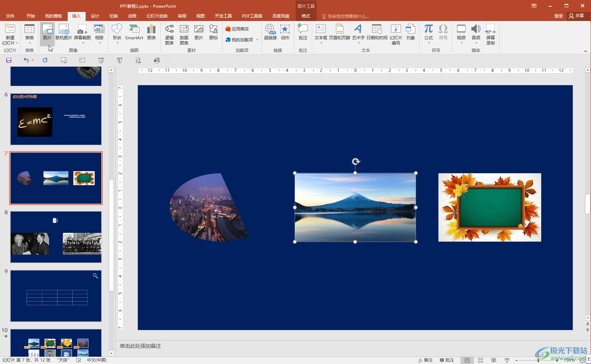This screenshot has height=364, width=591.
Task: Open the undo history dropdown arrow
Action: [x=33, y=60]
